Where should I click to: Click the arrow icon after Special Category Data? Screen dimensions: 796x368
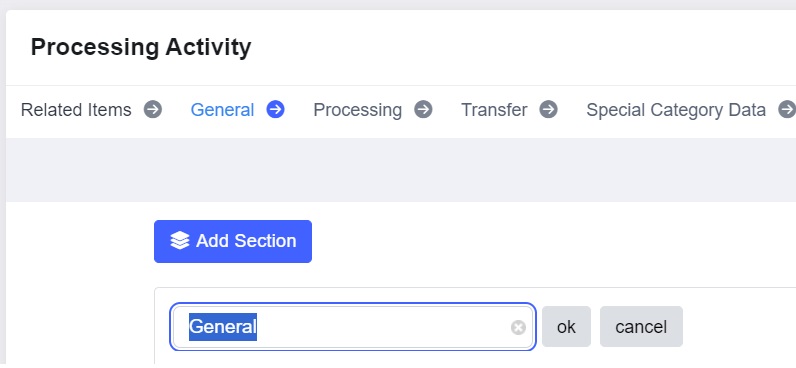point(787,110)
